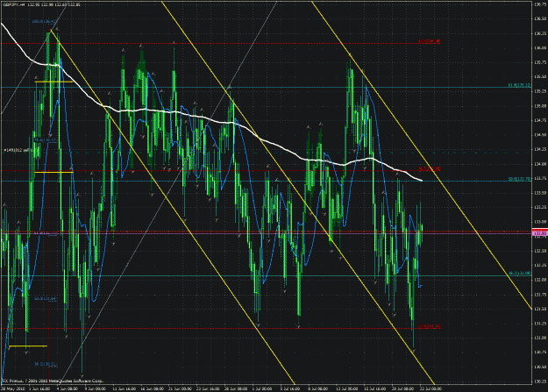Click the 135.00 price axis label
This screenshot has height=392, width=548.
[x=540, y=106]
